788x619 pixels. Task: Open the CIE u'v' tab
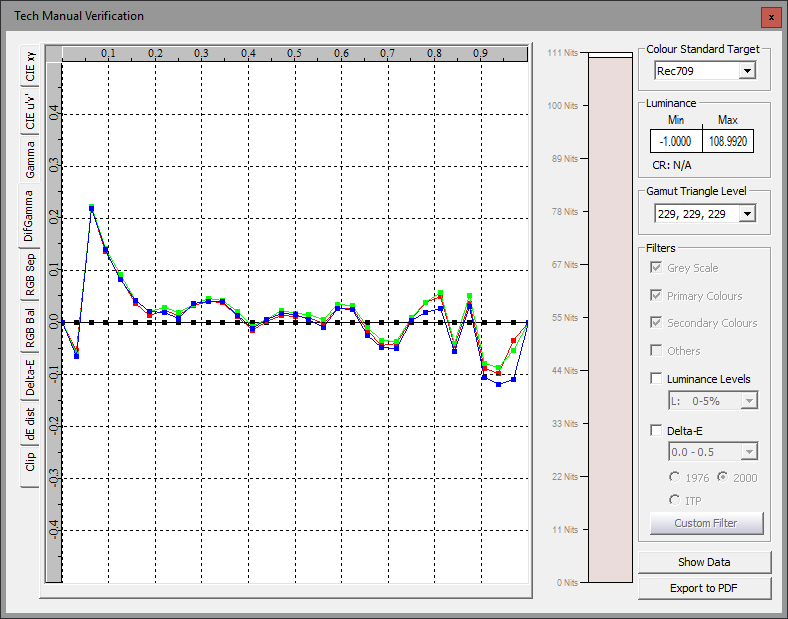[30, 112]
